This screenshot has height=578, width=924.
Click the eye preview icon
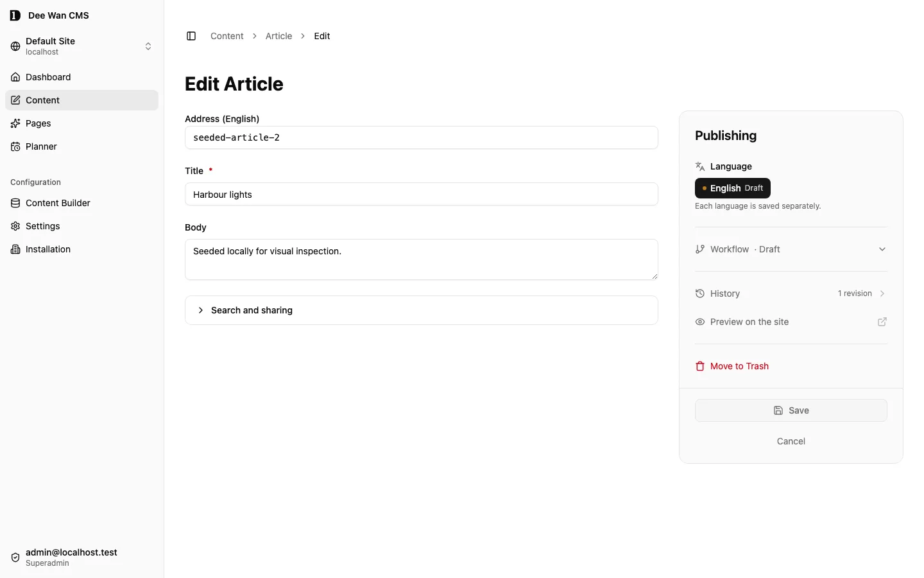700,322
